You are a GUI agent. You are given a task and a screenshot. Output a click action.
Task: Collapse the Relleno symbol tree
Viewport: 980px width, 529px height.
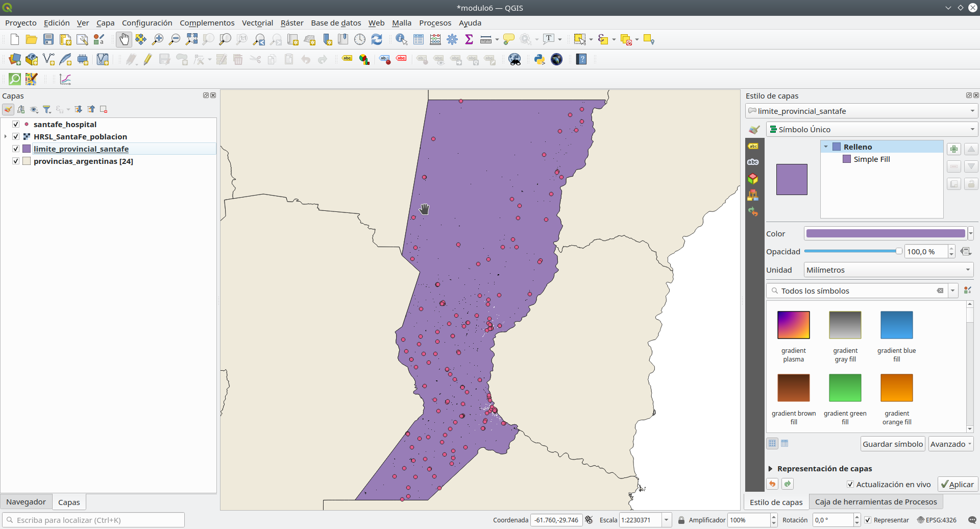(826, 147)
